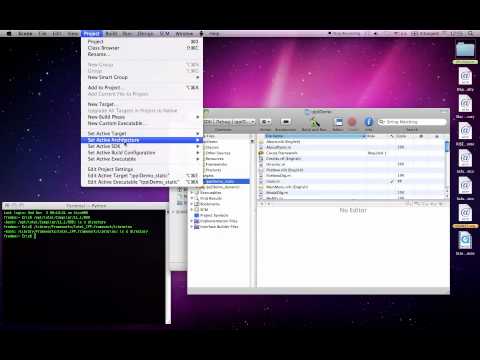Open the Set Active Build Configuration submenu

pyautogui.click(x=143, y=153)
